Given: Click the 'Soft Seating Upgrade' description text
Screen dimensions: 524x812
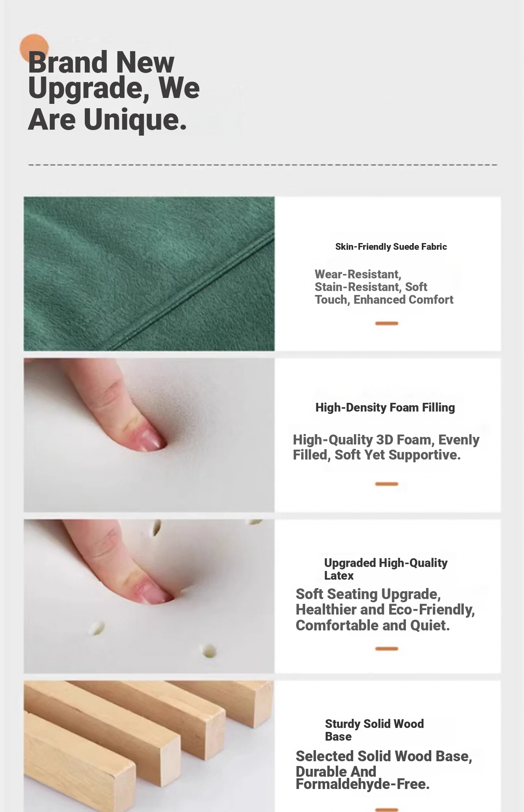Looking at the screenshot, I should tap(385, 609).
